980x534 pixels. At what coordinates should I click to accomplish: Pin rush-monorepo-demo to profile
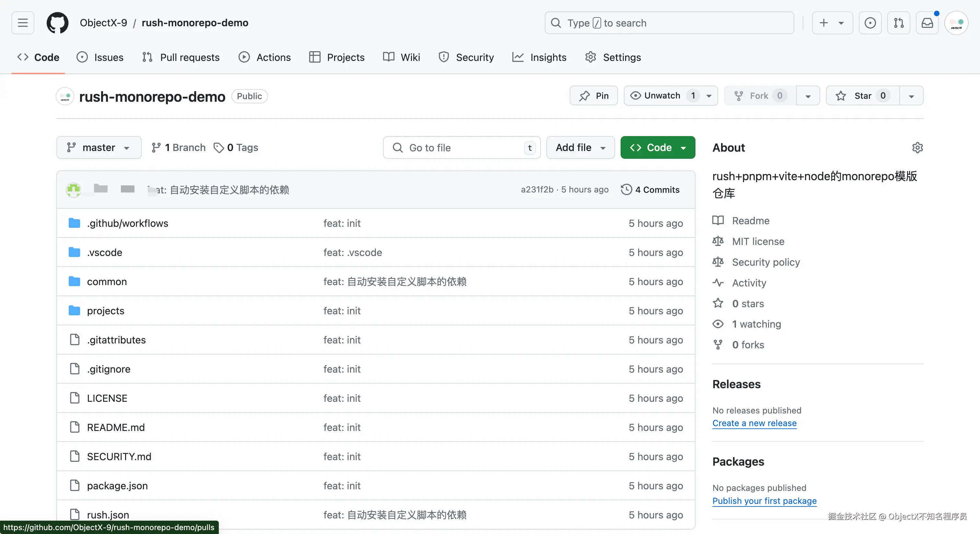click(x=593, y=96)
